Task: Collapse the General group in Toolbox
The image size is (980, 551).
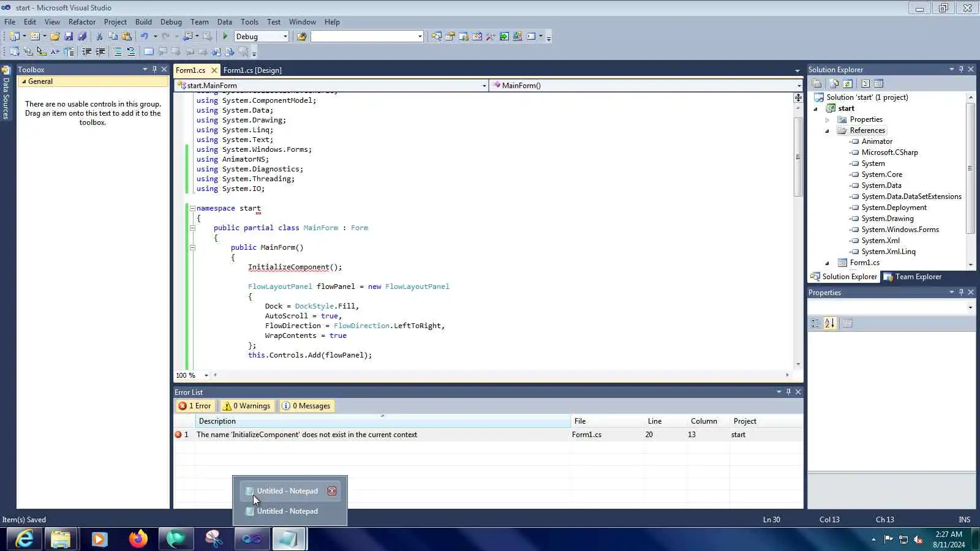Action: click(x=24, y=81)
